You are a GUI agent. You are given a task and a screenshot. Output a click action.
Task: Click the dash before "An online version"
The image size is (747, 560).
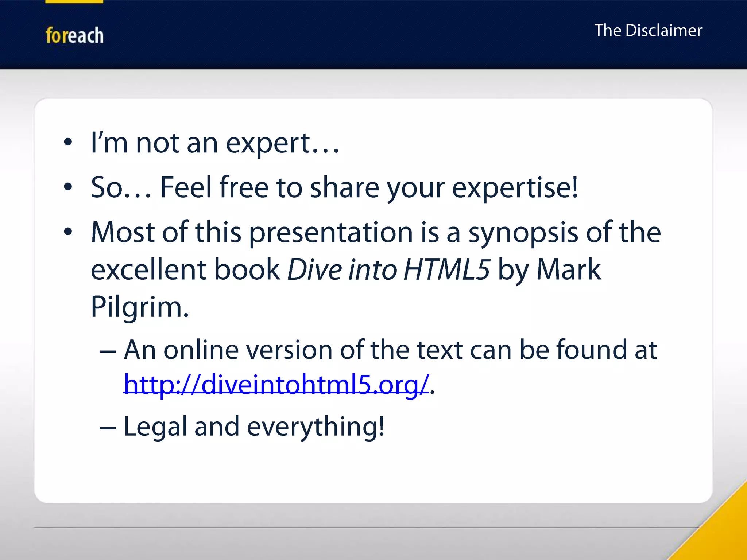tap(108, 352)
